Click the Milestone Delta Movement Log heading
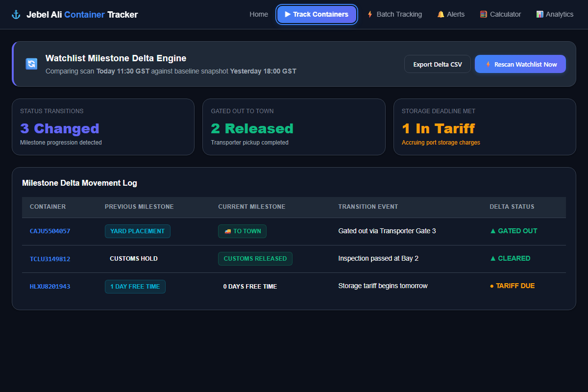 (79, 183)
